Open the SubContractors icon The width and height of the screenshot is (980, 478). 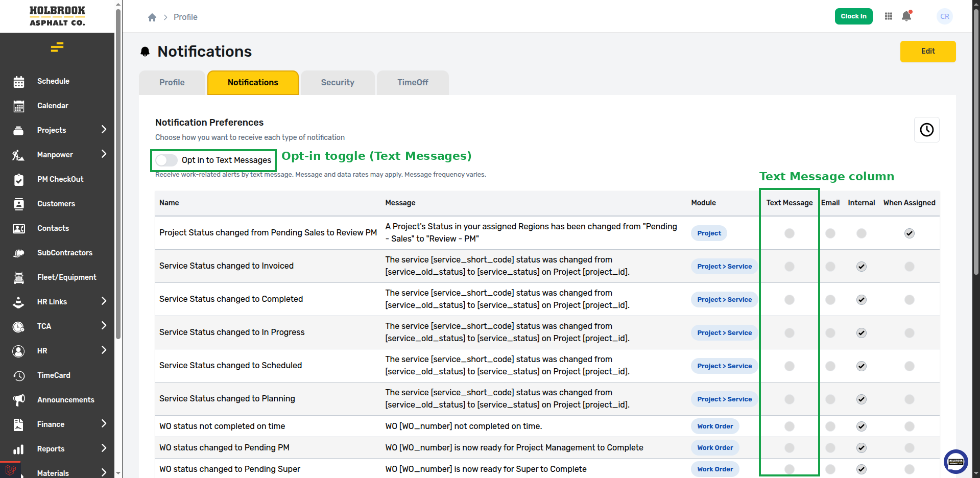click(x=19, y=253)
